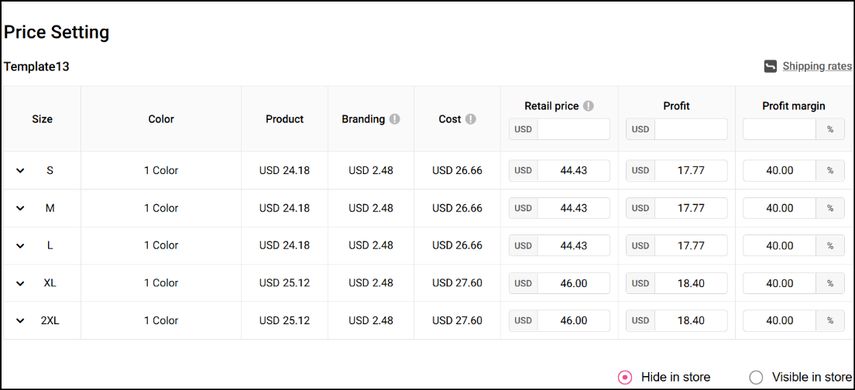
Task: Click cost USD 26.66 in L row
Action: click(457, 246)
